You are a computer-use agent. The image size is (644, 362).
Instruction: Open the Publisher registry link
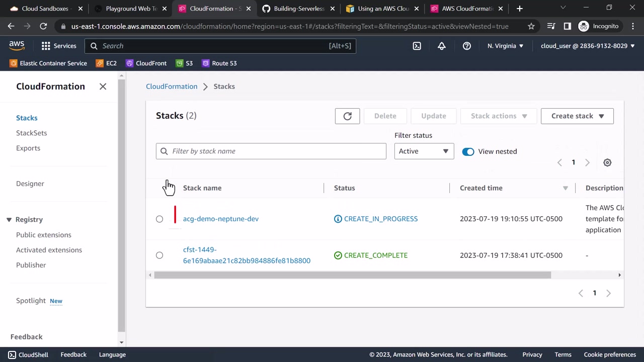click(x=31, y=265)
